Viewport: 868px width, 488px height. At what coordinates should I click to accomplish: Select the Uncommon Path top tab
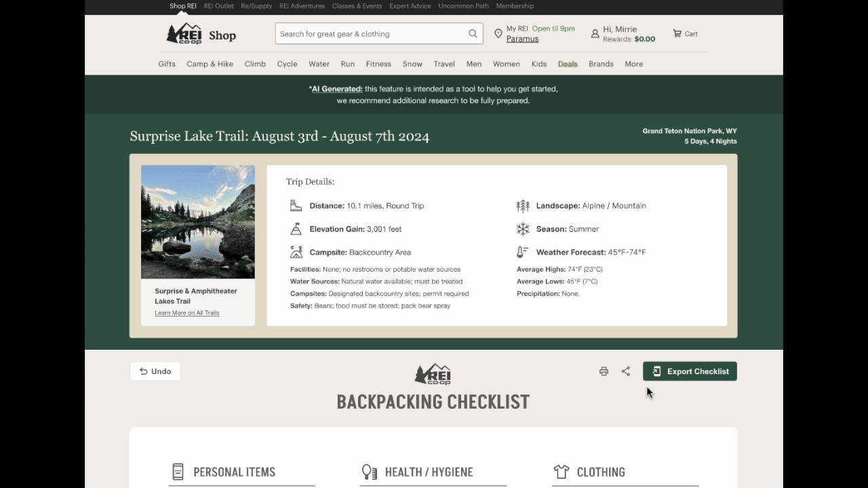coord(464,6)
